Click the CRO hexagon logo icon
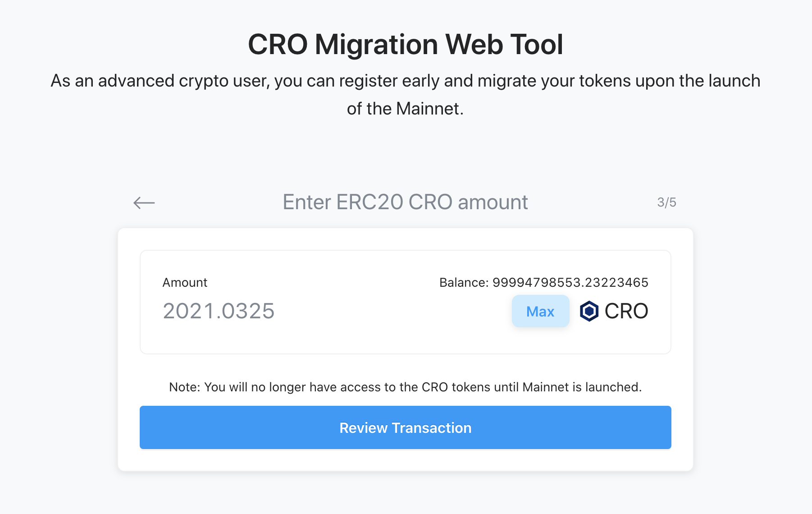Screen dimensions: 812x514 pos(588,311)
